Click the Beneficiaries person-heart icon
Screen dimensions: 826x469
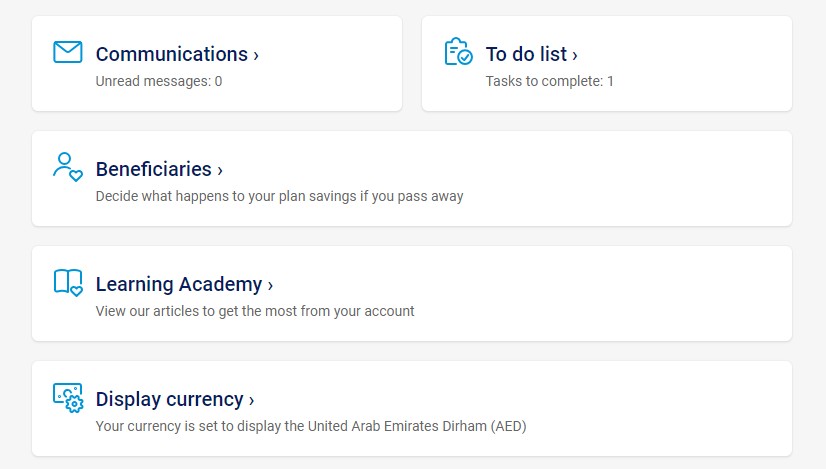(x=67, y=167)
